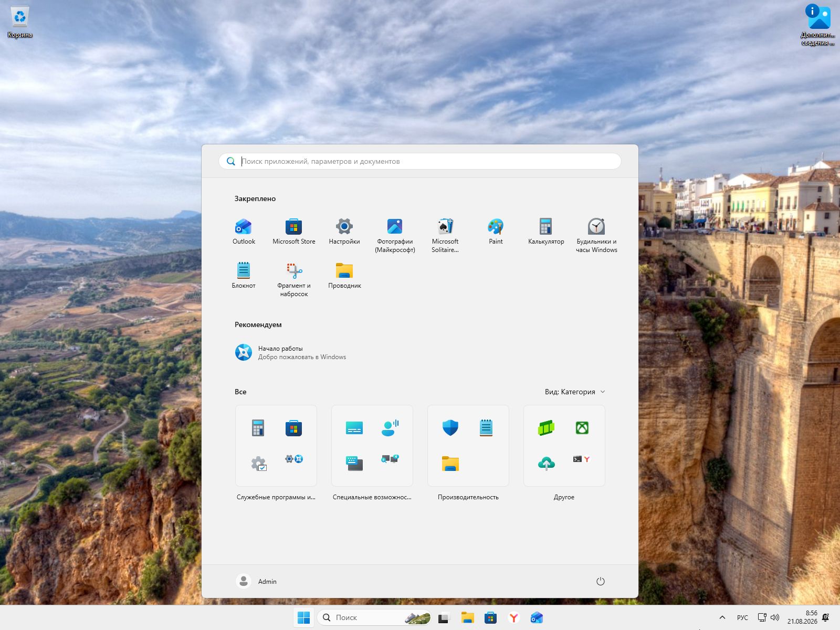Click Добро пожаловать в Windows text
The image size is (840, 630).
coord(302,357)
